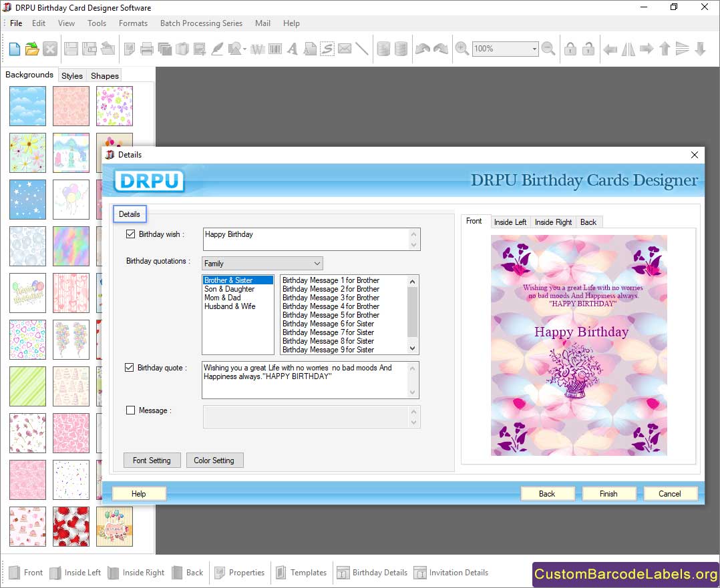This screenshot has width=720, height=588.
Task: Open the File menu
Action: click(16, 23)
